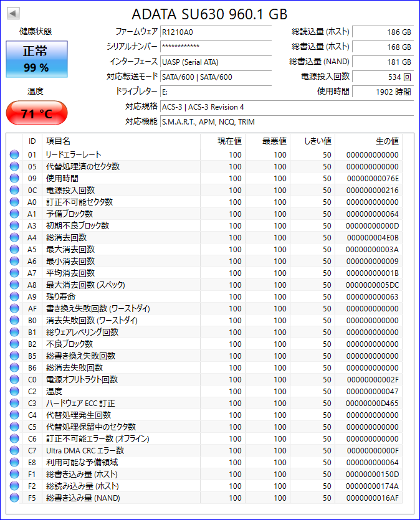The width and height of the screenshot is (420, 520).
Task: Click the drive letter field E:
Action: (216, 92)
